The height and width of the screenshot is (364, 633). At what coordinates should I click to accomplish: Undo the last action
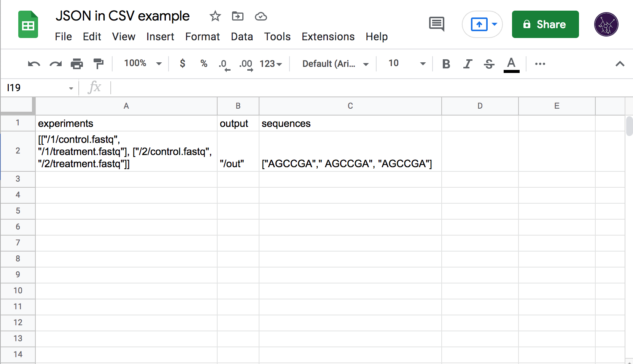pyautogui.click(x=33, y=63)
